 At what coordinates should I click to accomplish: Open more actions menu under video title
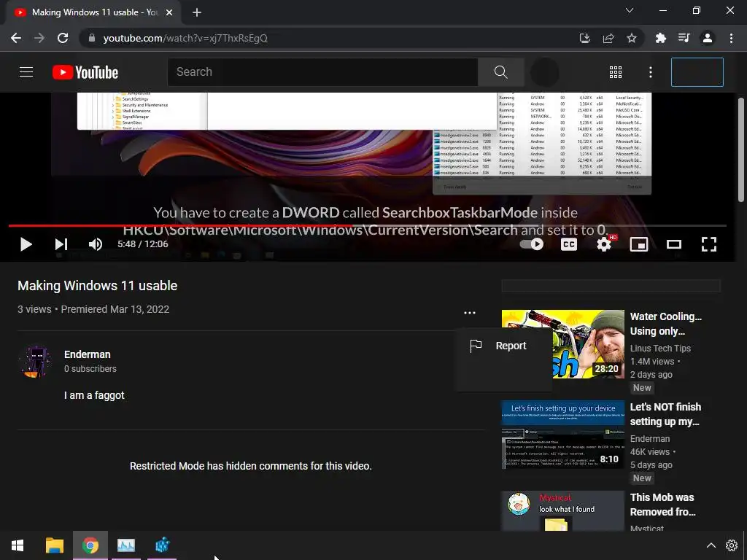click(x=470, y=313)
